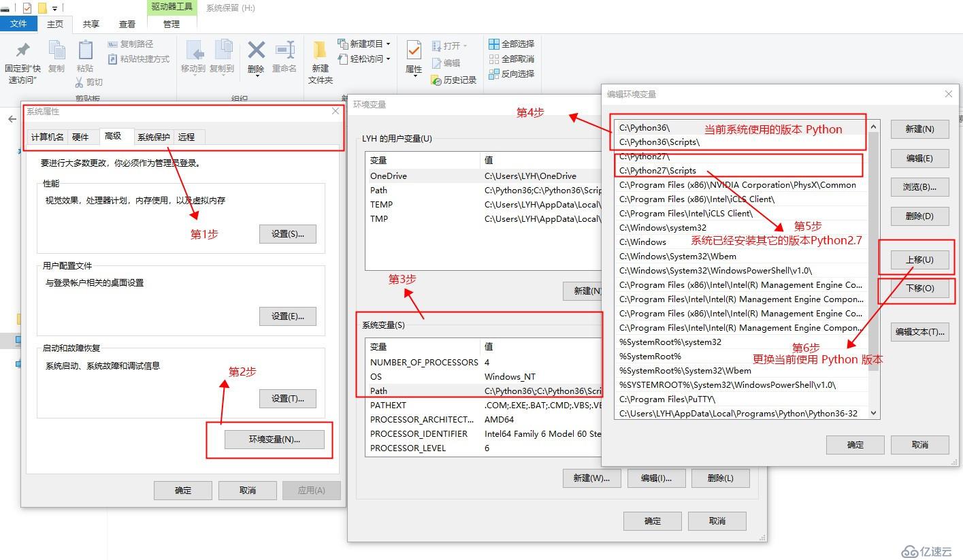The image size is (963, 560).
Task: Select System Protection tab
Action: coord(154,137)
